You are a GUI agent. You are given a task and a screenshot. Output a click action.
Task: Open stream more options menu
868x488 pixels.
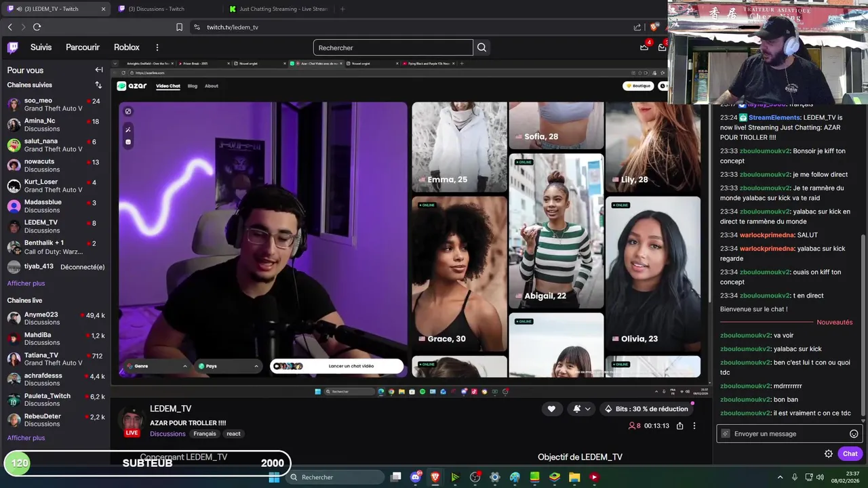tap(694, 426)
